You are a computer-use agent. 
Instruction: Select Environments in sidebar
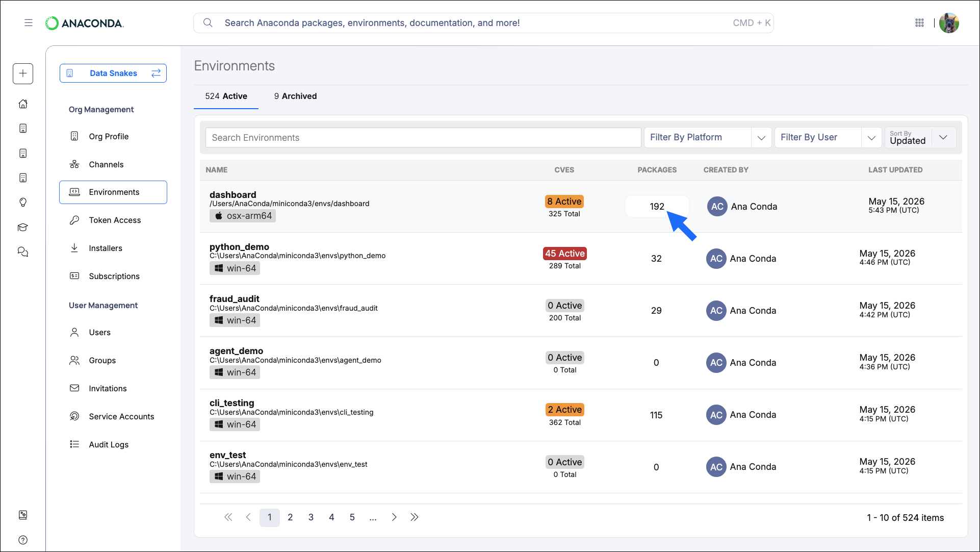pyautogui.click(x=113, y=192)
